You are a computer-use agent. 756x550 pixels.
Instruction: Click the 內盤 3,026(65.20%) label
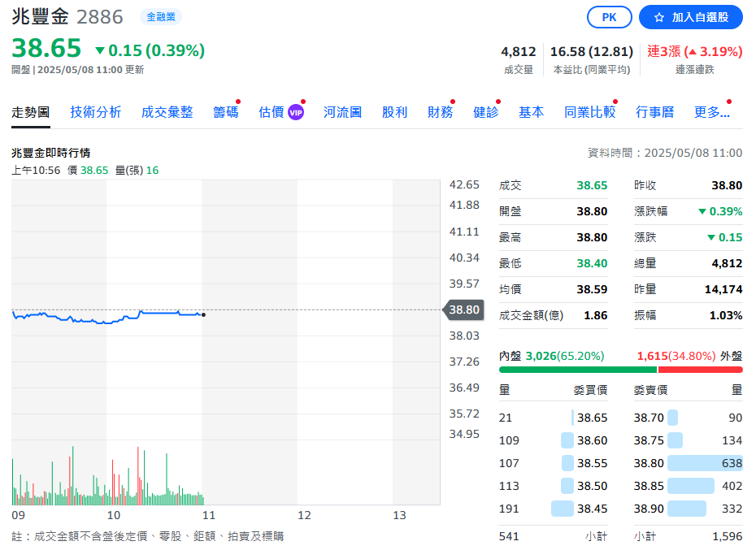(x=552, y=356)
